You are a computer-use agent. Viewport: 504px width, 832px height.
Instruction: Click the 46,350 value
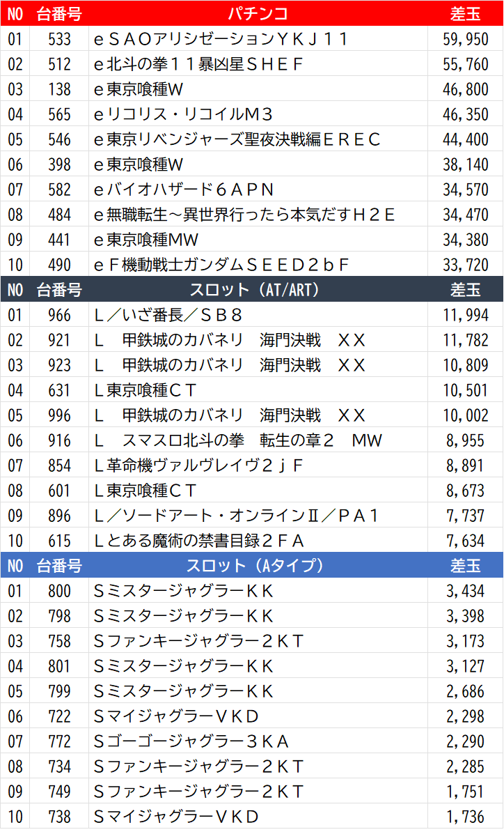click(465, 114)
